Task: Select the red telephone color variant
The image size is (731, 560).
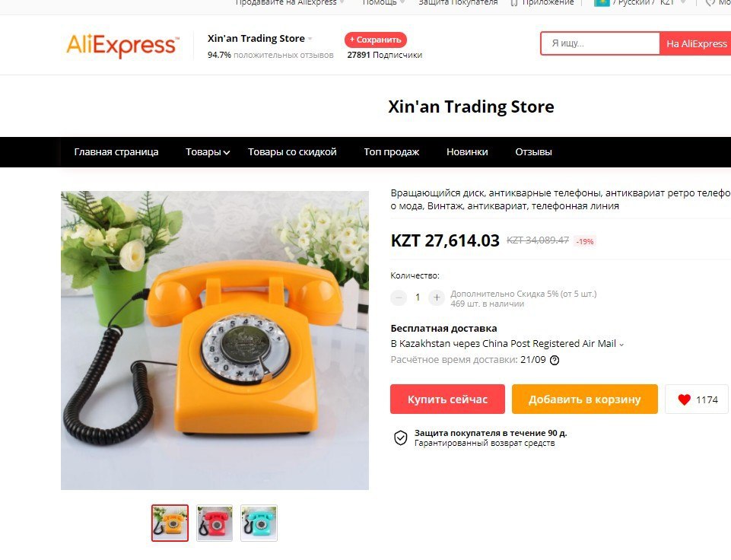Action: (x=215, y=523)
